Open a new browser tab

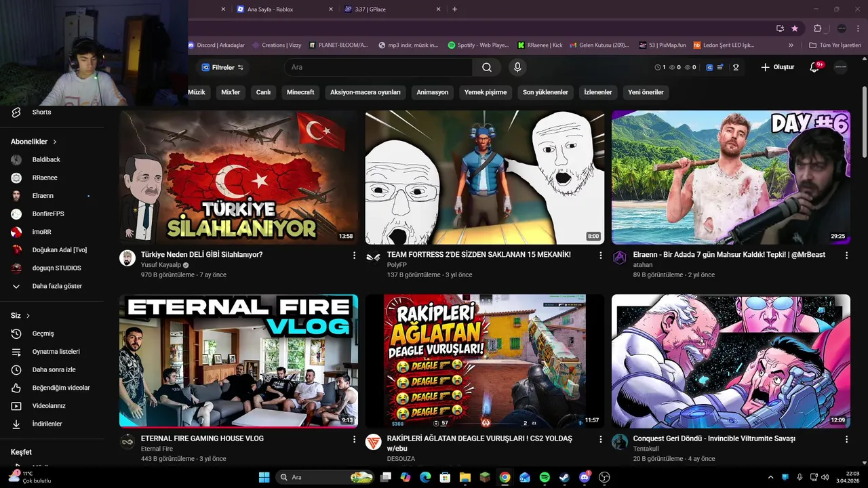point(454,9)
